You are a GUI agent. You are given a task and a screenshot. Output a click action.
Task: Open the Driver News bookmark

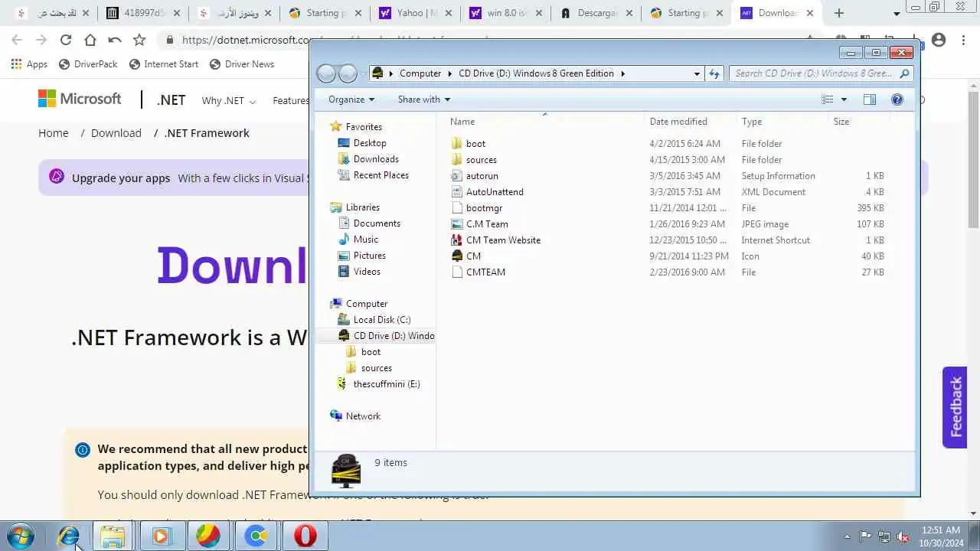(x=241, y=64)
